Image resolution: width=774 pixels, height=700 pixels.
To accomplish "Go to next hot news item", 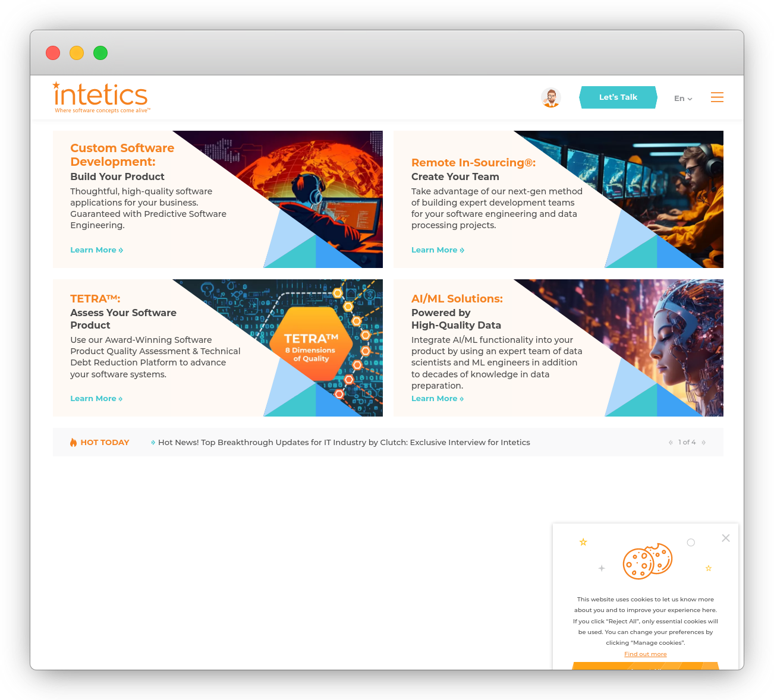I will pyautogui.click(x=704, y=442).
